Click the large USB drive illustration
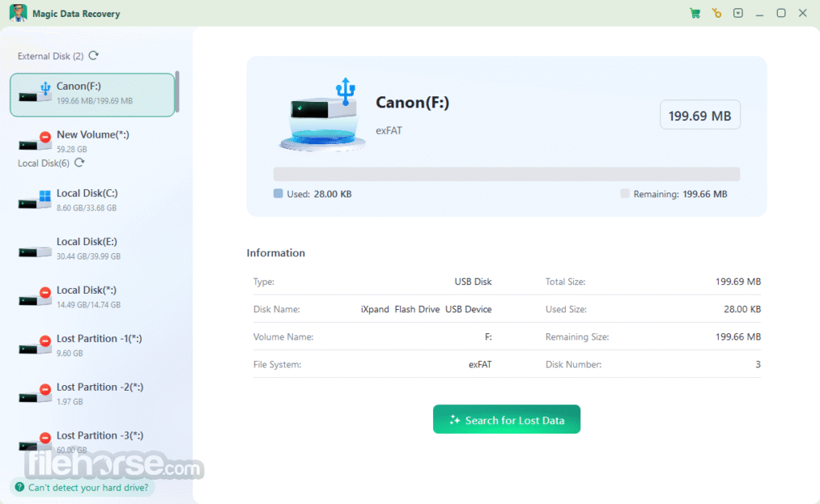 pyautogui.click(x=321, y=116)
